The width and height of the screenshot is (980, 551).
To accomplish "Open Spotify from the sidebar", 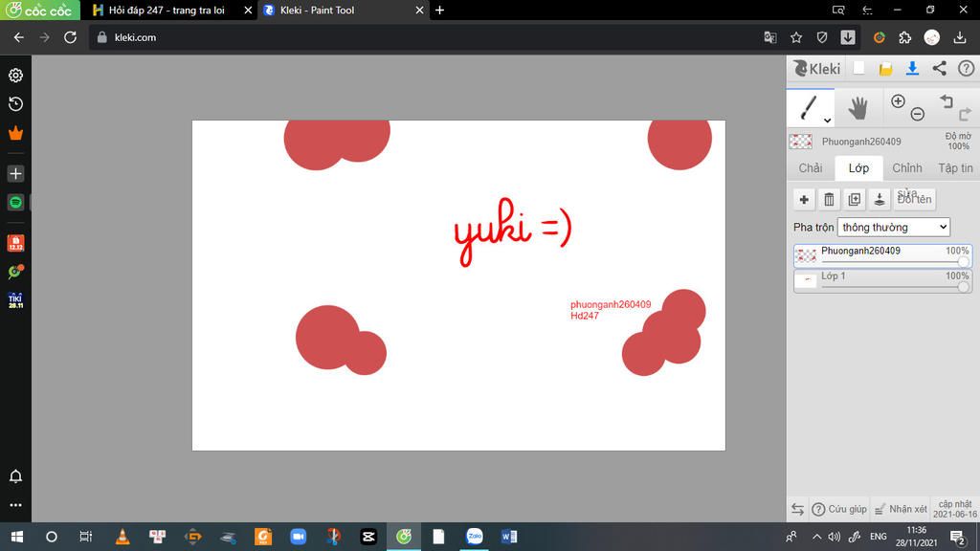I will (15, 203).
